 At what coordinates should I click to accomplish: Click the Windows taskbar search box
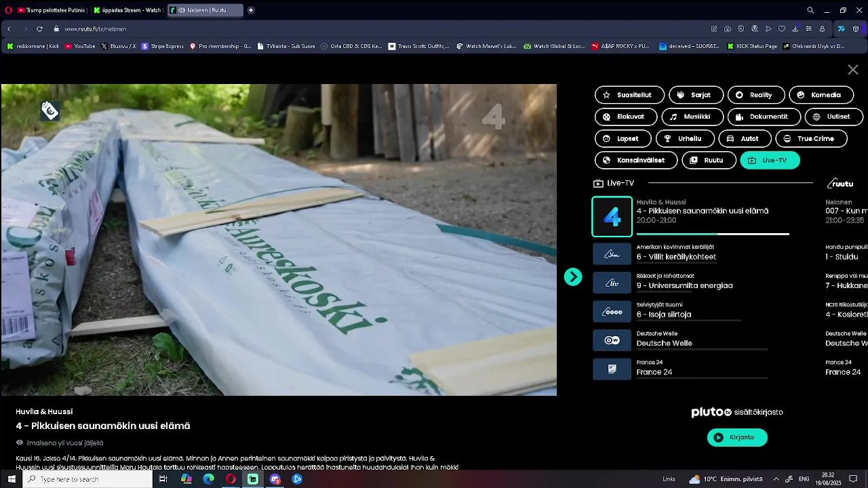(88, 479)
